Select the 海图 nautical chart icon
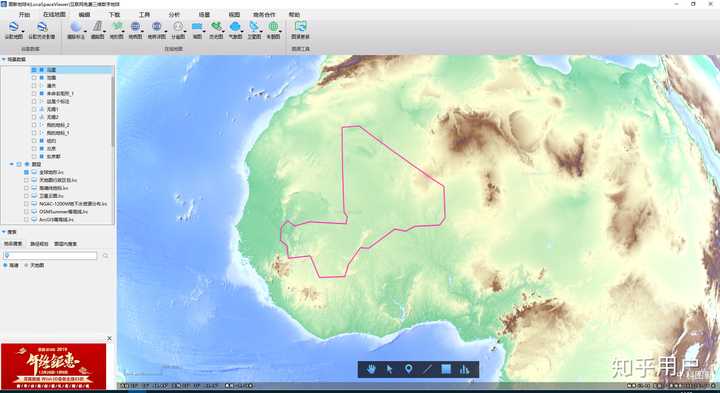Viewport: 720px width, 393px height. pyautogui.click(x=197, y=27)
